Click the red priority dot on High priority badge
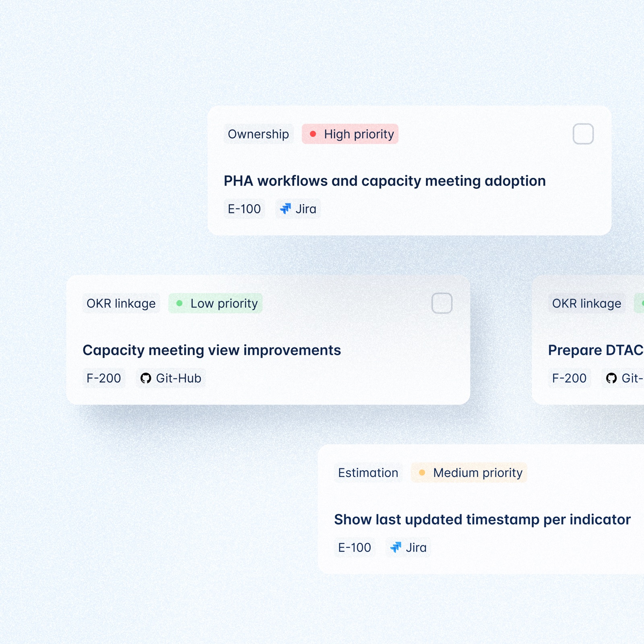 pyautogui.click(x=314, y=134)
